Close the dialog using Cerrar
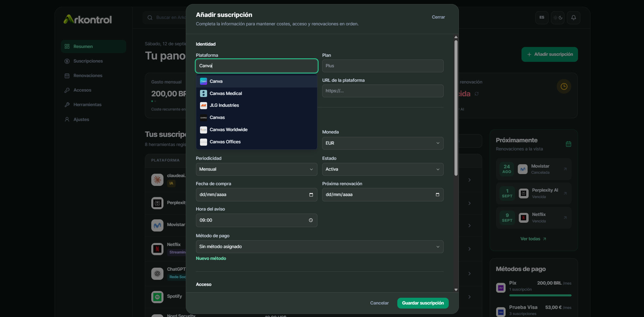The image size is (644, 317). tap(438, 17)
